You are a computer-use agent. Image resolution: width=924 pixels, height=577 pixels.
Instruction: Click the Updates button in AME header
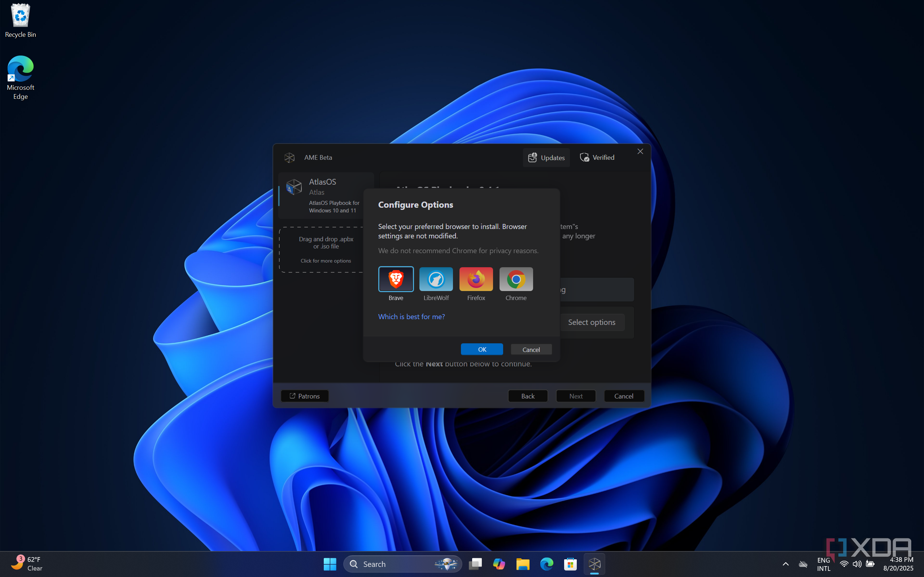tap(546, 158)
